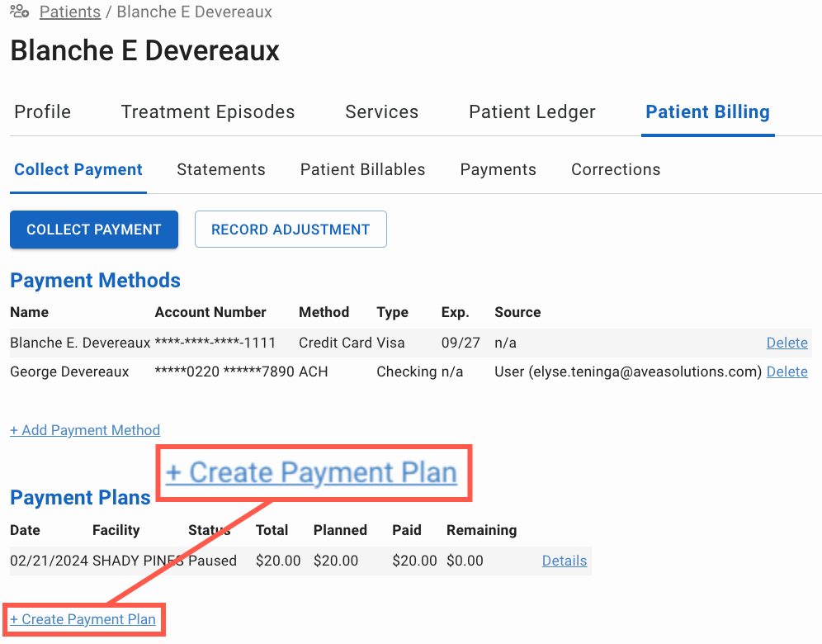822x644 pixels.
Task: Open the Patients breadcrumb link
Action: click(69, 12)
